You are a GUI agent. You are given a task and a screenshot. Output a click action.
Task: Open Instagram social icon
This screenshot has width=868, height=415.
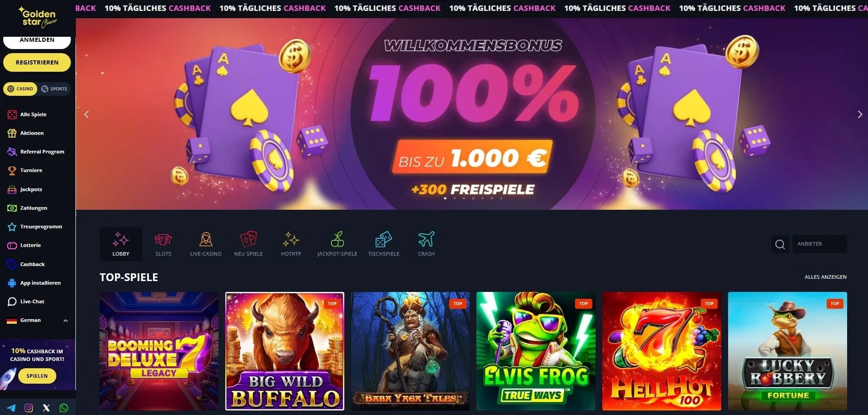29,408
